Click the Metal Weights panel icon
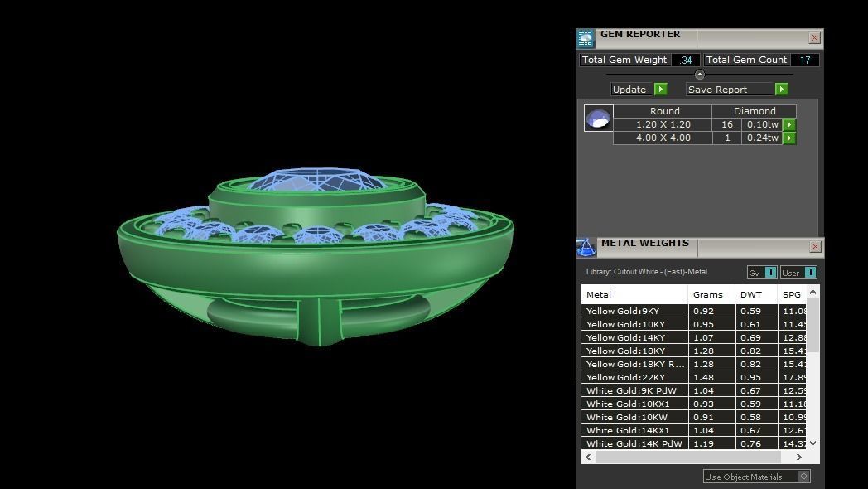 coord(586,248)
